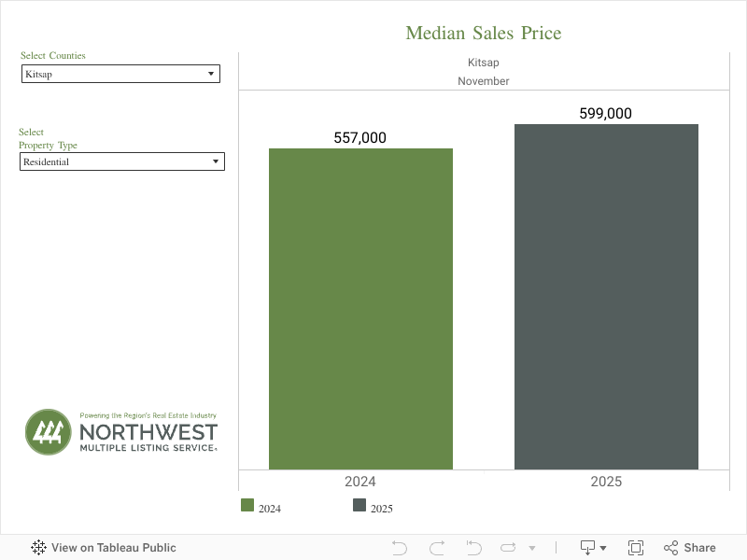Click the Share network icon
This screenshot has height=560, width=747.
670,548
